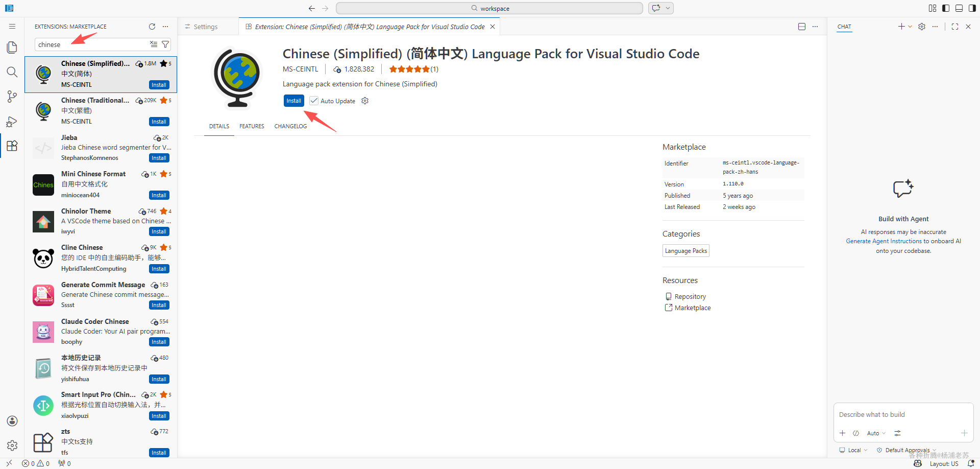Toggle the primary side bar

[x=946, y=8]
